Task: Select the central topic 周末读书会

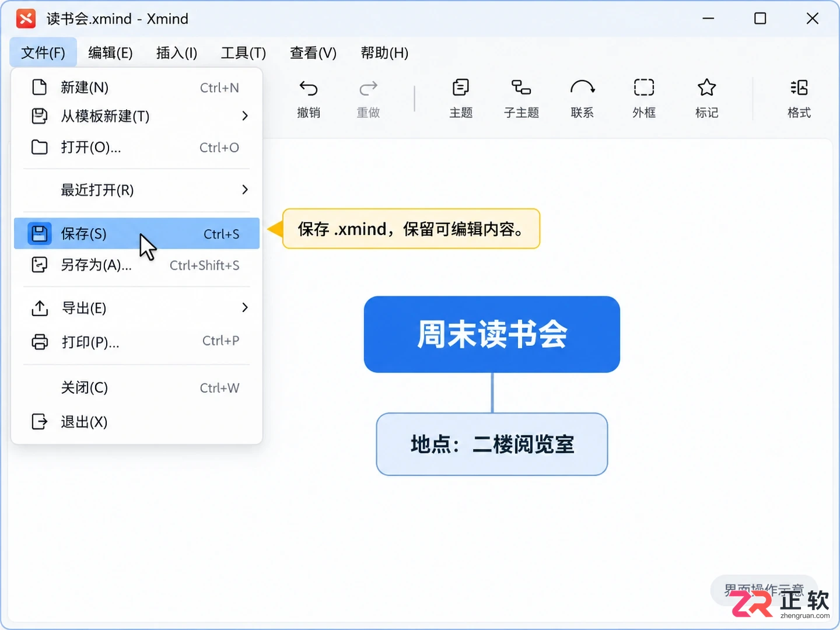Action: [492, 334]
